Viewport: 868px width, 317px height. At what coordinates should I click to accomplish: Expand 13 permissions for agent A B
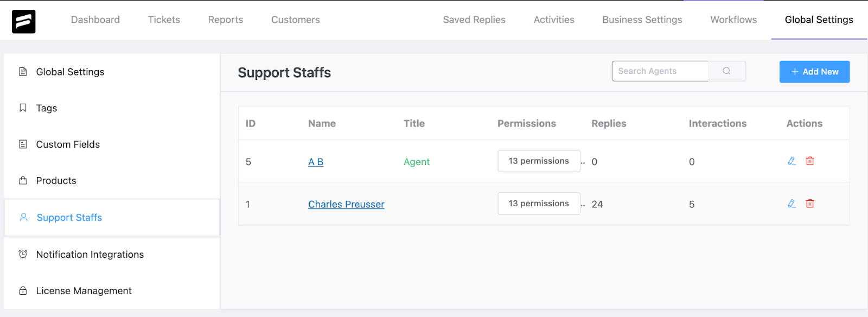(539, 161)
